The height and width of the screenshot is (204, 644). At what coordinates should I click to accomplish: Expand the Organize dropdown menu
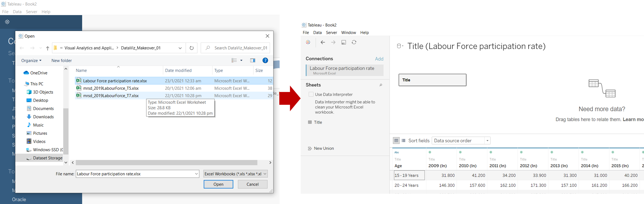click(31, 61)
